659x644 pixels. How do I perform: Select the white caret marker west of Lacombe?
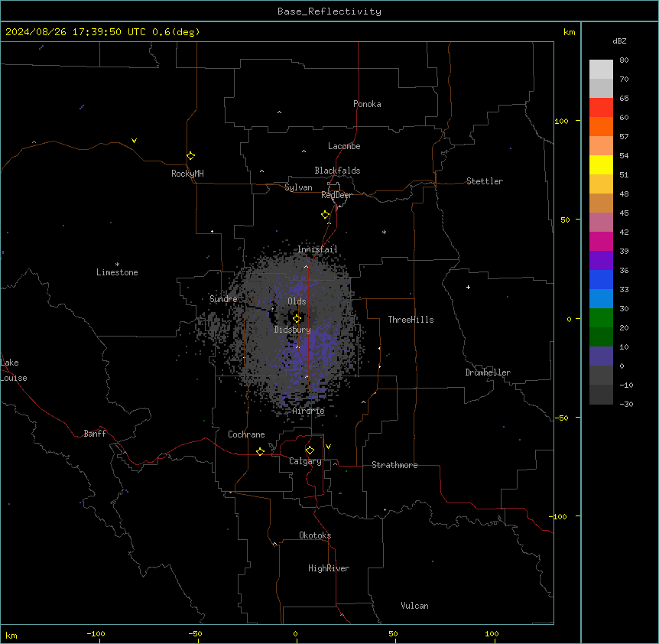tap(304, 151)
